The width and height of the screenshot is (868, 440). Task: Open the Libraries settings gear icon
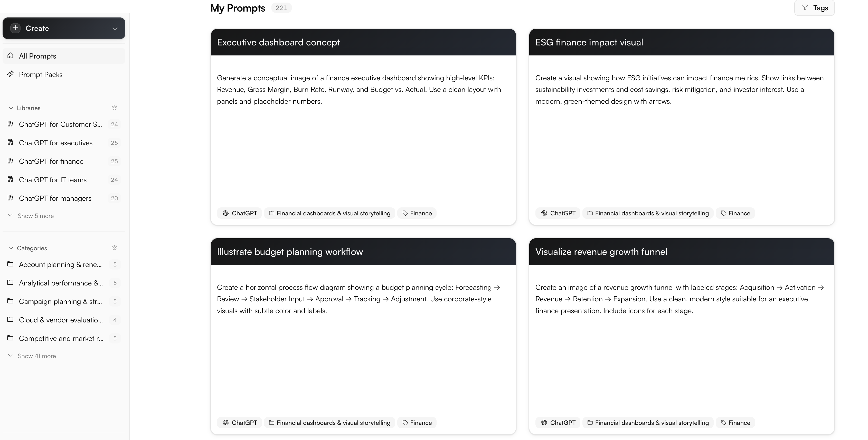115,108
